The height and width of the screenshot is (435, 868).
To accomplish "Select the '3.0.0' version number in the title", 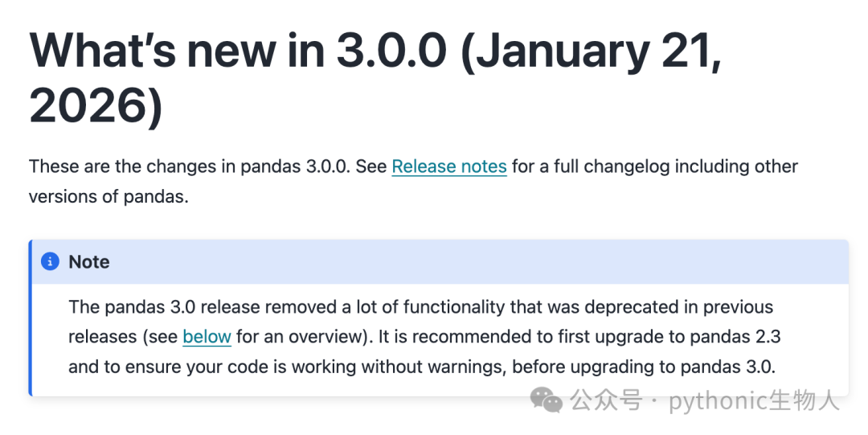I will (x=392, y=50).
